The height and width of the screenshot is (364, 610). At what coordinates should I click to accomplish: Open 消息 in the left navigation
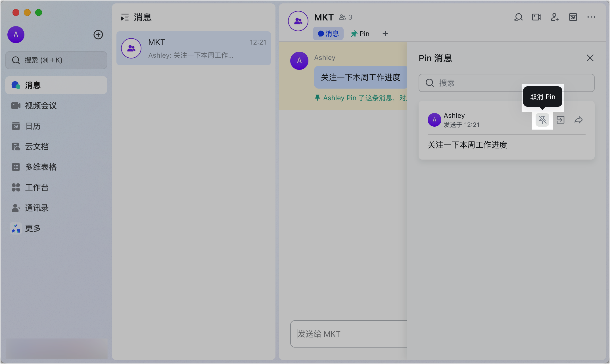56,85
